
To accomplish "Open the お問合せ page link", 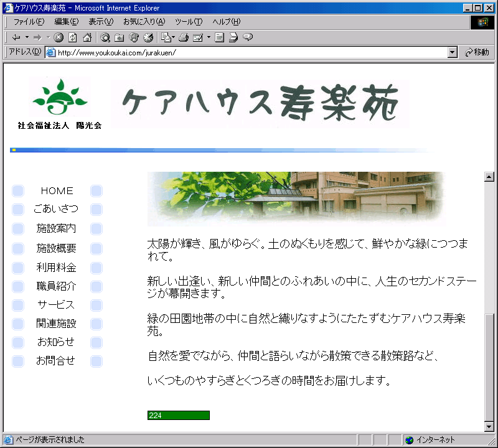I will 56,361.
